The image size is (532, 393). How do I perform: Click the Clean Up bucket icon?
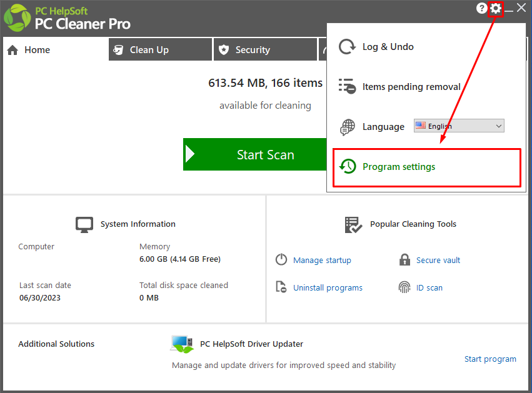(x=118, y=50)
